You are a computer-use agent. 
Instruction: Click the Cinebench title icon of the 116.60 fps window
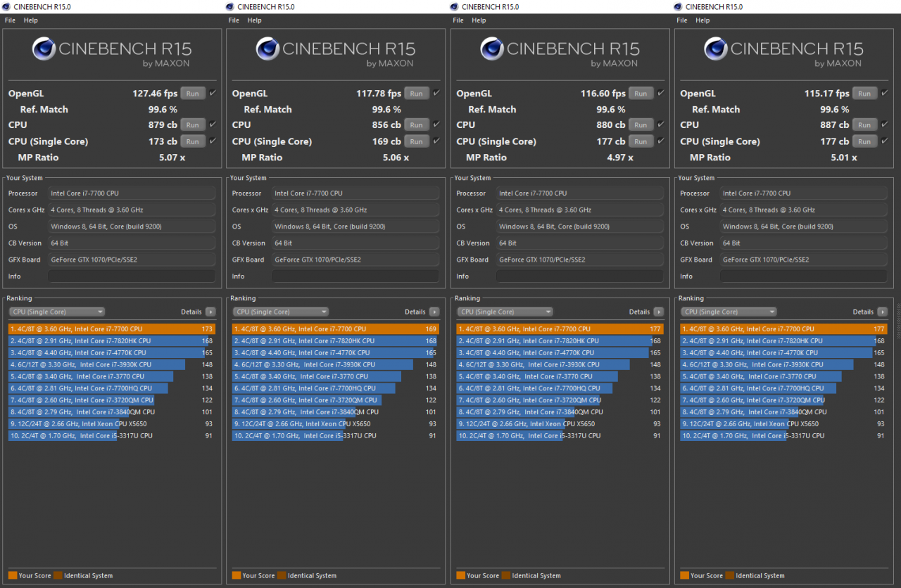(x=454, y=7)
